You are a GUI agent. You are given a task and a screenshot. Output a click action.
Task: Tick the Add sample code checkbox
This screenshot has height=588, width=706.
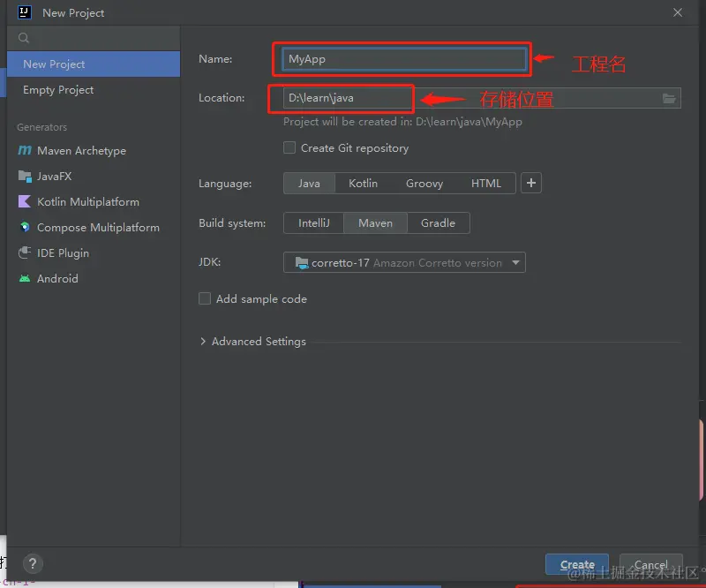click(205, 298)
